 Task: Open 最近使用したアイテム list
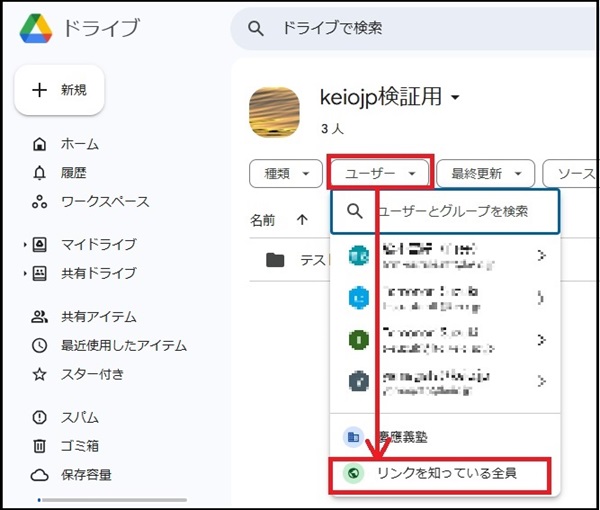pyautogui.click(x=123, y=346)
